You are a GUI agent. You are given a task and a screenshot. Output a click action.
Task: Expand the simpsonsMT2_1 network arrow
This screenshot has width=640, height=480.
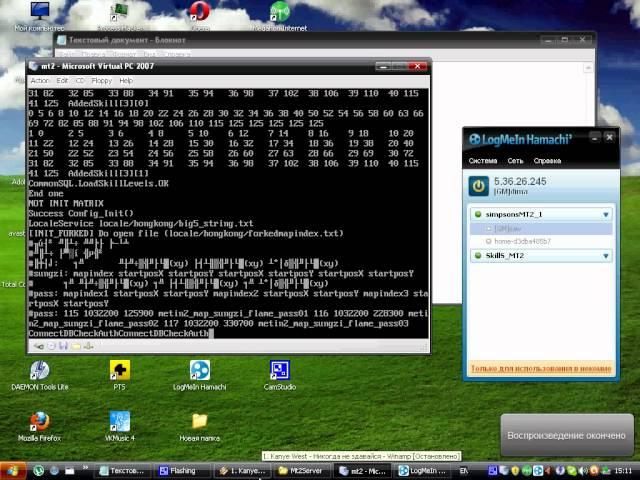606,214
